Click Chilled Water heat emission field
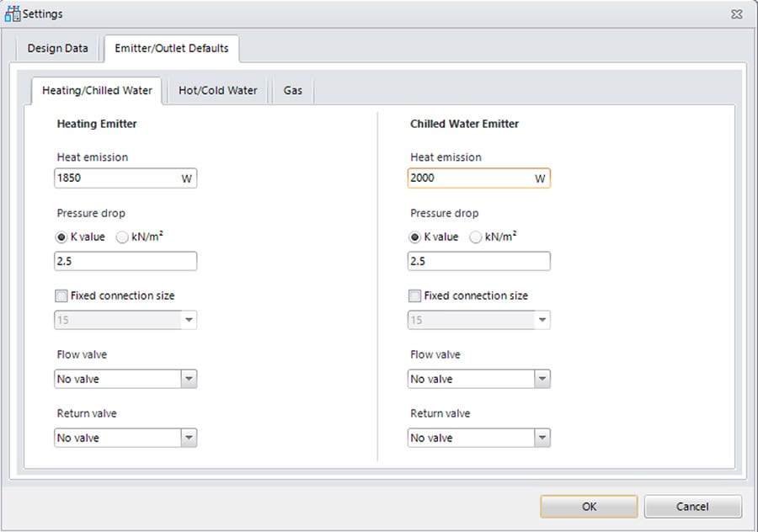This screenshot has height=532, width=758. click(470, 178)
